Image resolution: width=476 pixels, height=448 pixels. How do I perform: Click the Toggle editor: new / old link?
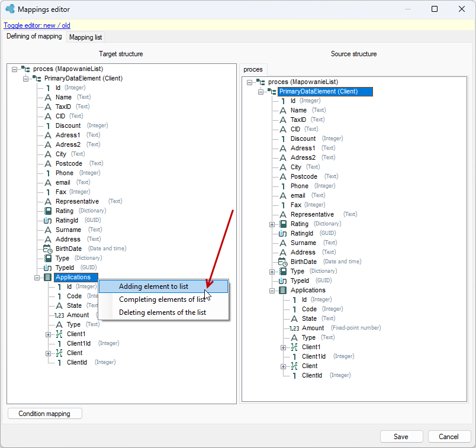point(37,25)
